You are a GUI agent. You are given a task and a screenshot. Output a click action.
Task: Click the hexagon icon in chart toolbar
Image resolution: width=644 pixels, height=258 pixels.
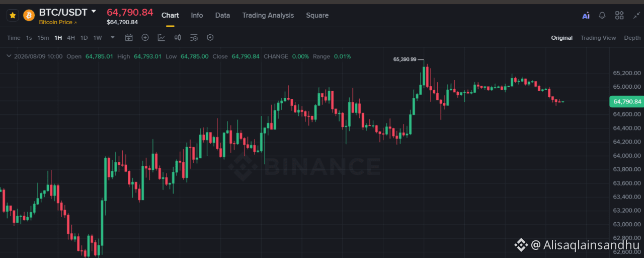point(210,37)
